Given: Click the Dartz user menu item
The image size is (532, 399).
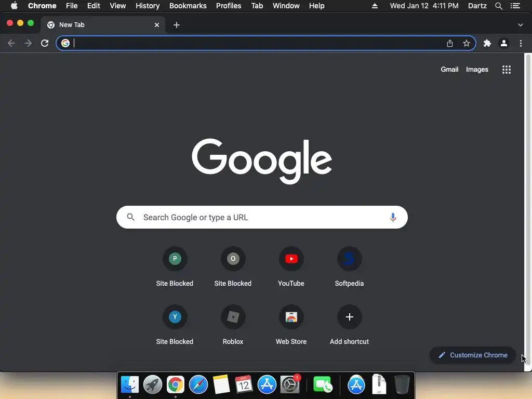Looking at the screenshot, I should point(477,6).
